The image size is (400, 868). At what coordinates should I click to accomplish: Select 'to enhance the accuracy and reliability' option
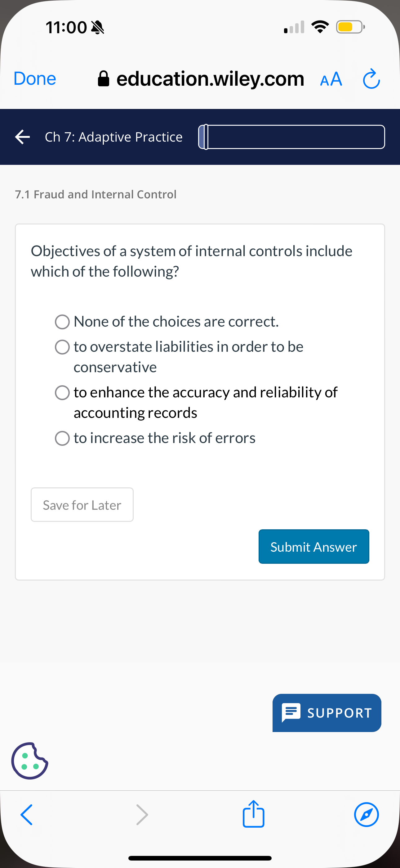[62, 392]
